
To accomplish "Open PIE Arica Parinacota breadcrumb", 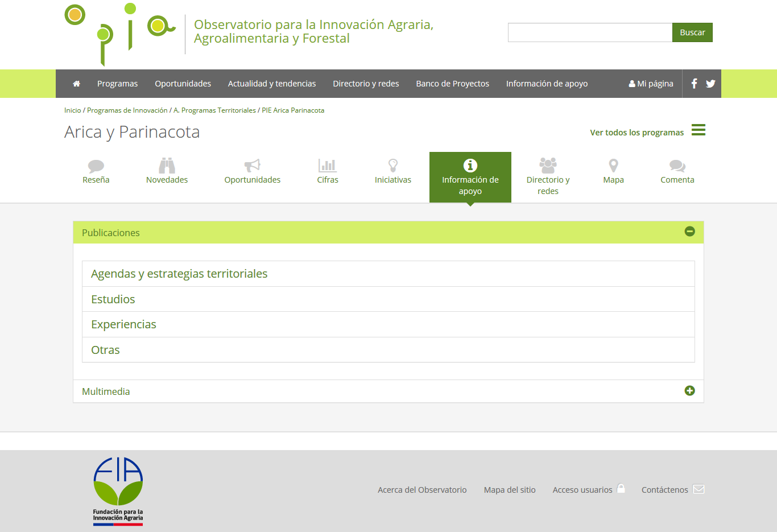I will point(293,110).
